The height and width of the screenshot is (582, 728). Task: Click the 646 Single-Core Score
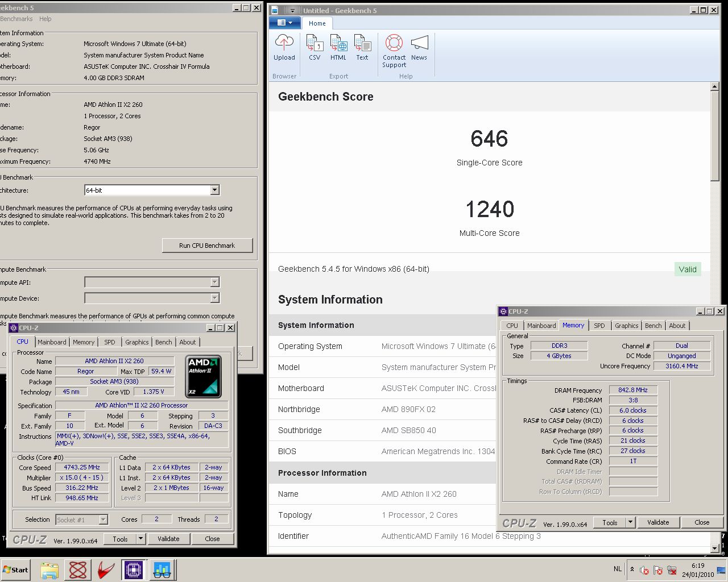489,139
